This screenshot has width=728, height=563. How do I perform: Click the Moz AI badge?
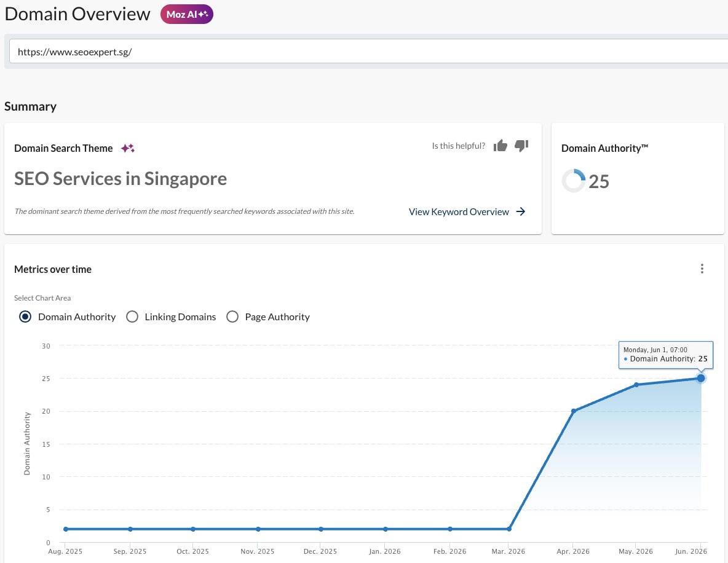(187, 14)
